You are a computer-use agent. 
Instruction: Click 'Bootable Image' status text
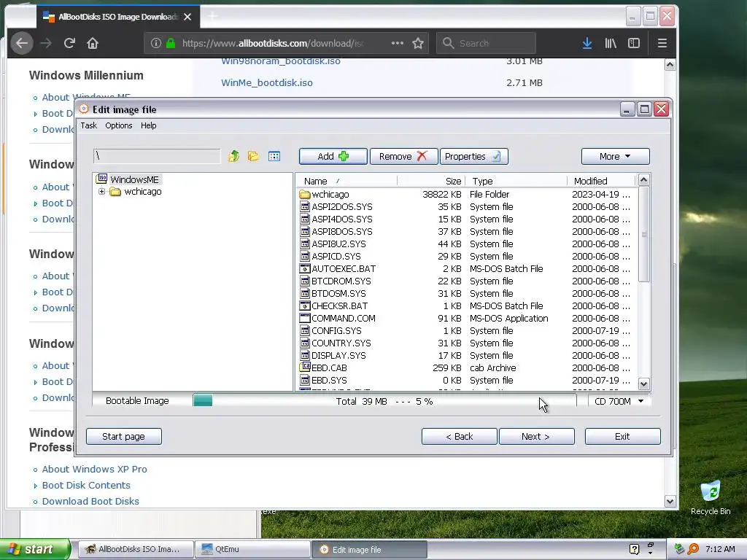pyautogui.click(x=137, y=401)
